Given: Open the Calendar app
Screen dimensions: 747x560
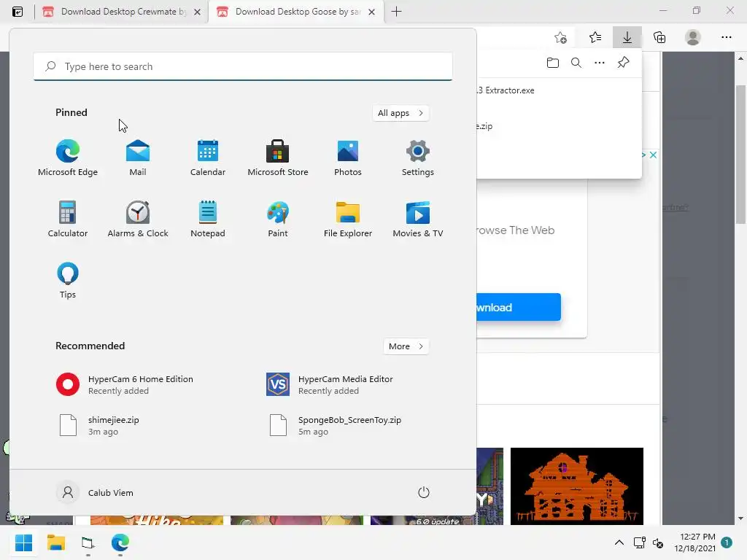Looking at the screenshot, I should click(x=208, y=158).
